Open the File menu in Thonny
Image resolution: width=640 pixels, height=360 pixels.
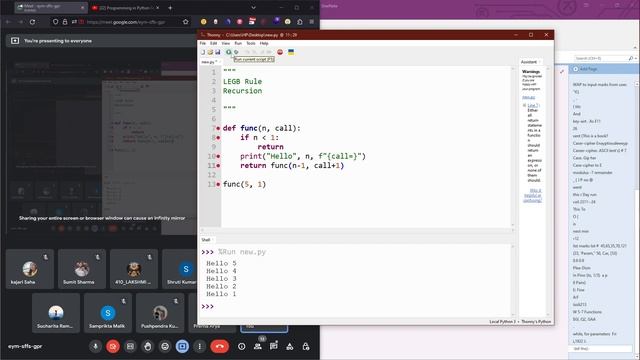tap(203, 43)
